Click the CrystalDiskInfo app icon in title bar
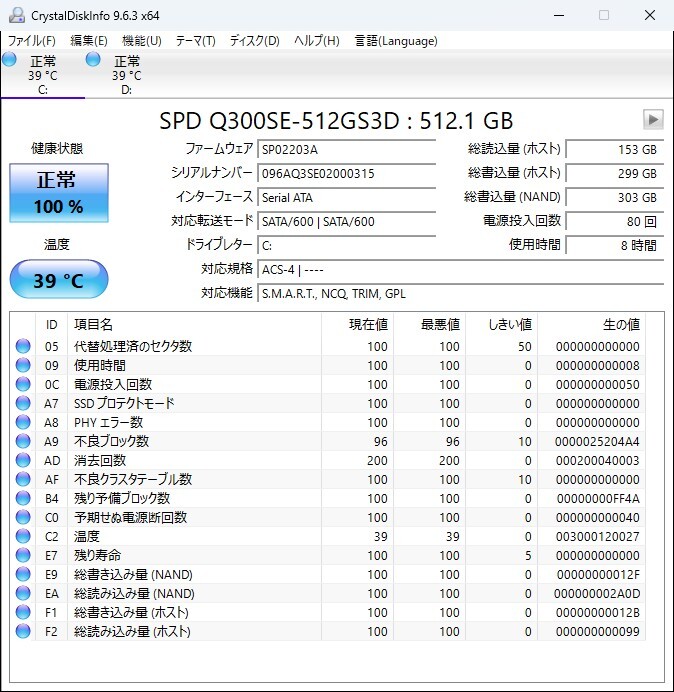The height and width of the screenshot is (692, 674). 17,15
